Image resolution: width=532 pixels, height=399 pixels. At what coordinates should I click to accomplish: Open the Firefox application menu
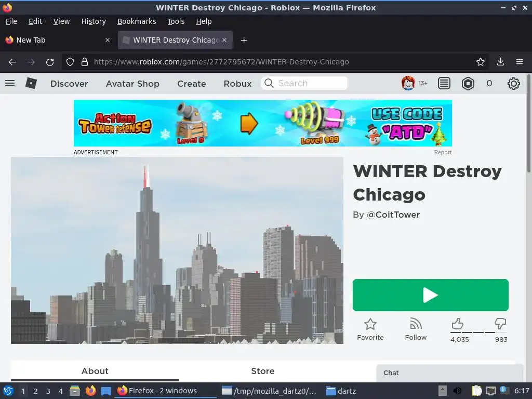click(x=520, y=62)
